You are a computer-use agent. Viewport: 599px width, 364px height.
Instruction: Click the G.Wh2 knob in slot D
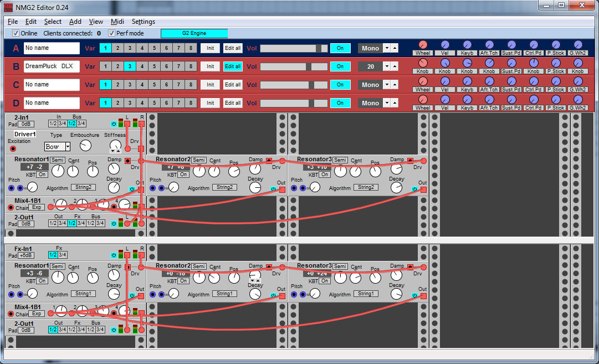tap(577, 100)
